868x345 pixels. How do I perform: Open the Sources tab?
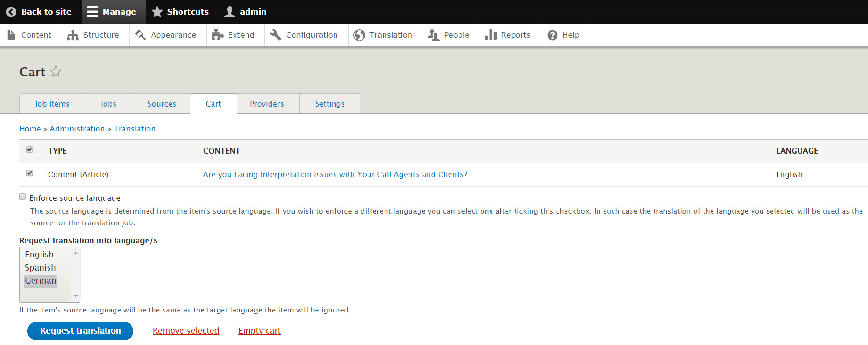coord(162,104)
